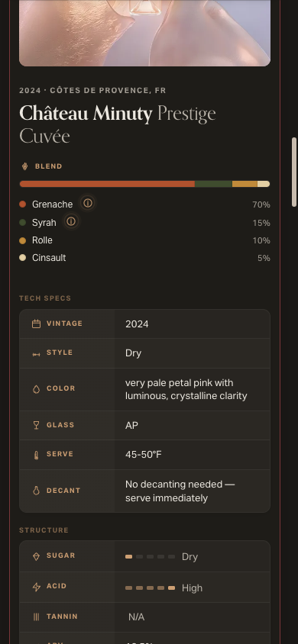Click the Acid lightning icon
Viewport: 298px width, 644px height.
[36, 587]
